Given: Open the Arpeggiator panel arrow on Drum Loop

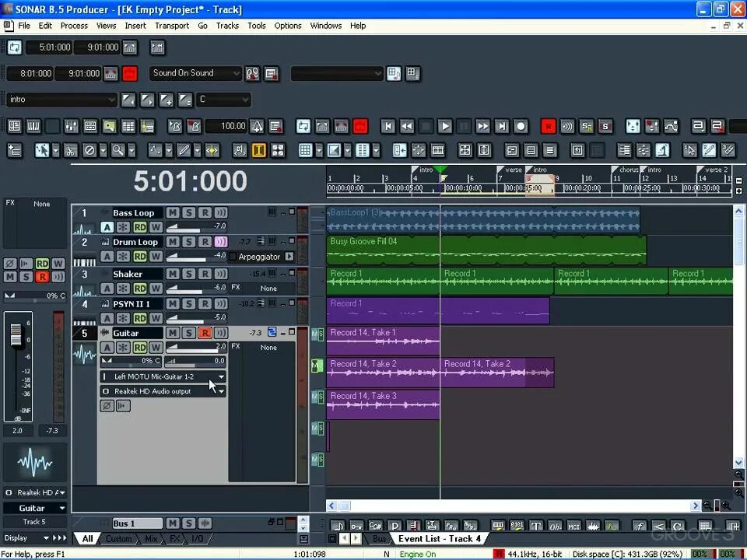Looking at the screenshot, I should (x=289, y=257).
